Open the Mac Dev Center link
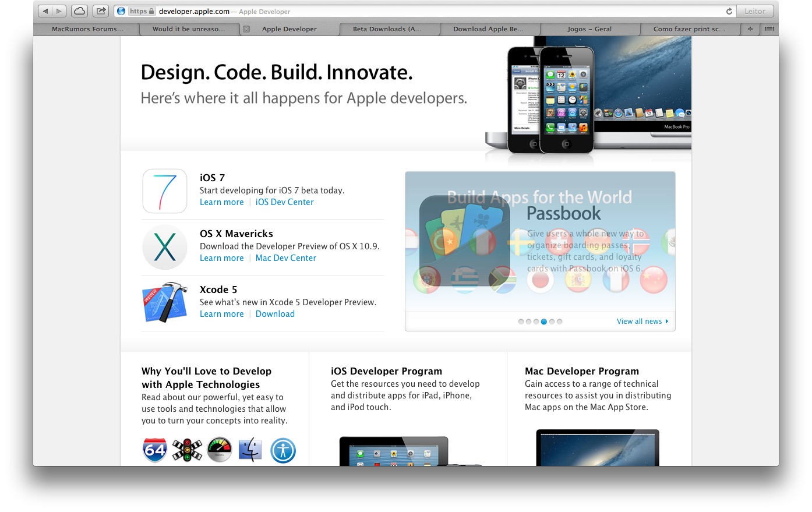The height and width of the screenshot is (512, 812). tap(286, 258)
